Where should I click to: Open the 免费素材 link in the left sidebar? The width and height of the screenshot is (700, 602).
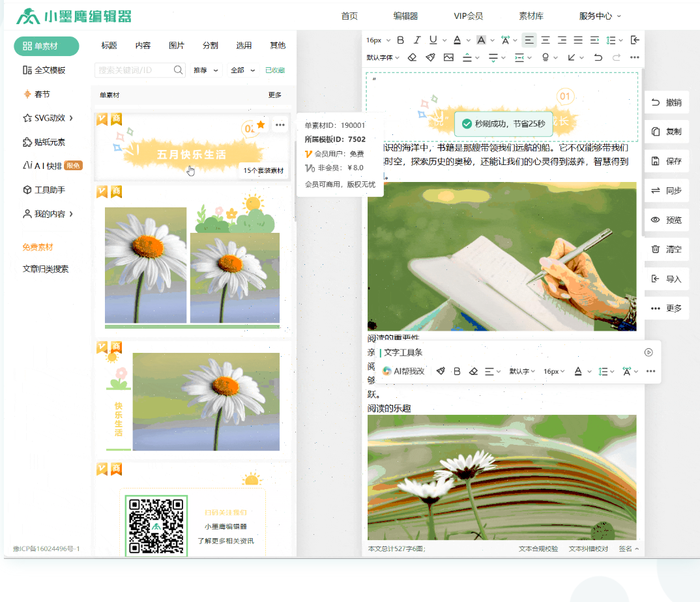pos(38,247)
